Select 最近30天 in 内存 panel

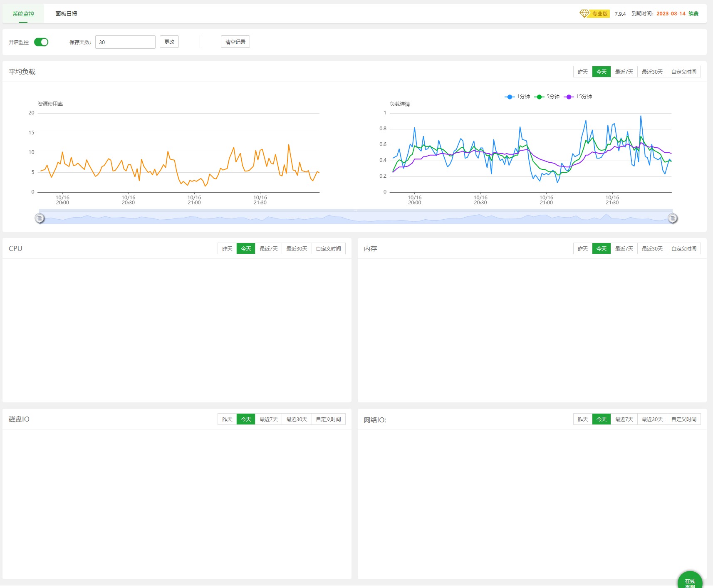652,249
